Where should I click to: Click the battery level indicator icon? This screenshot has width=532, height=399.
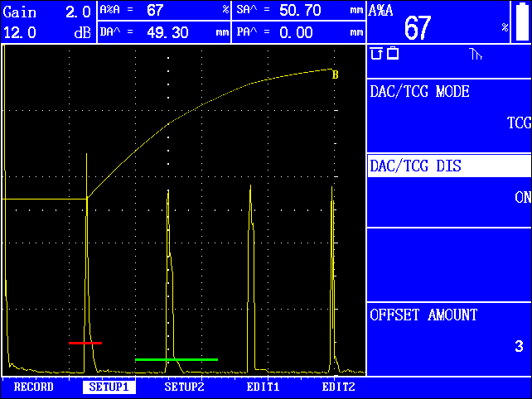(x=520, y=22)
